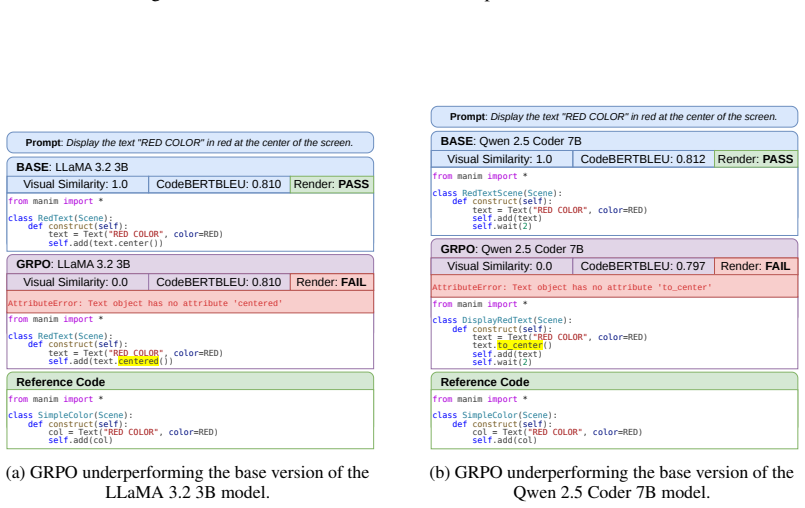
Task: Click 'Render: PASS' in BASE Qwen panel
Action: pos(756,159)
